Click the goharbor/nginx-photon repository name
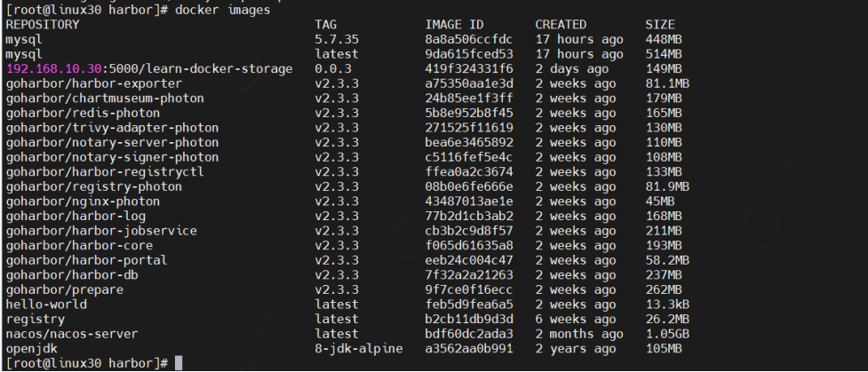The width and height of the screenshot is (868, 372). pyautogui.click(x=83, y=201)
